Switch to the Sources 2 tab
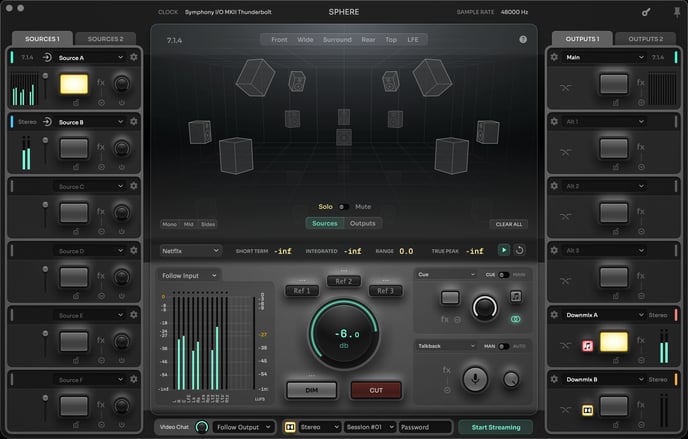 [105, 39]
